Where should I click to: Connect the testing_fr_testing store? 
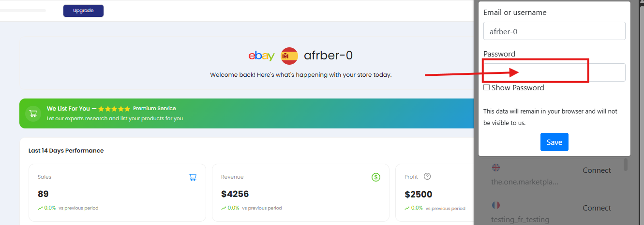point(597,208)
